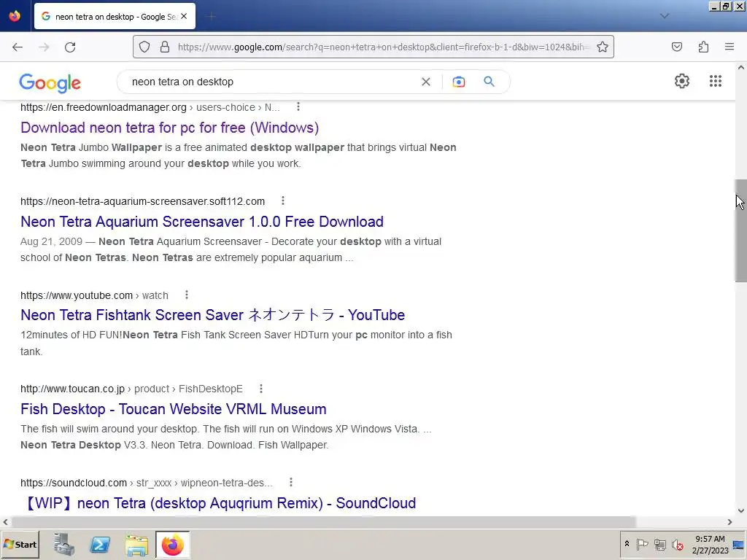Screen dimensions: 747x560
Task: List all tabs dropdown arrow
Action: pyautogui.click(x=664, y=16)
